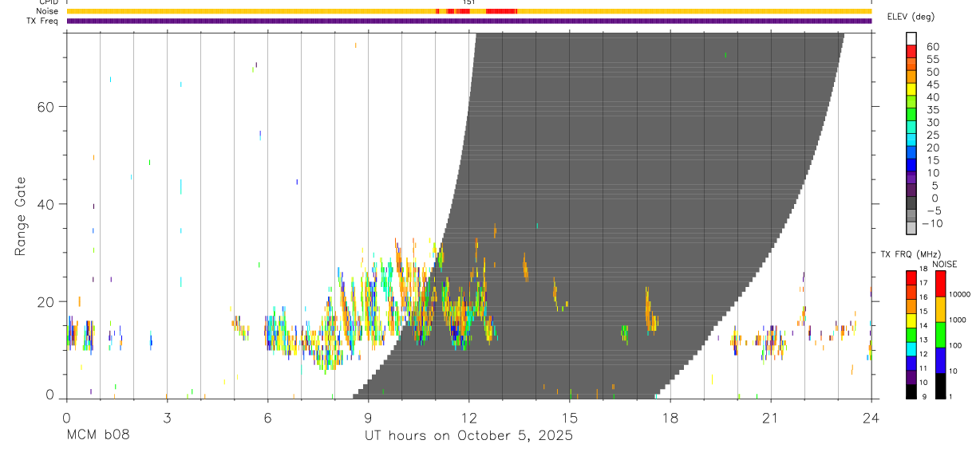Image resolution: width=980 pixels, height=452 pixels.
Task: Click the 'TX FRQ (MHz)' legend title
Action: [911, 254]
